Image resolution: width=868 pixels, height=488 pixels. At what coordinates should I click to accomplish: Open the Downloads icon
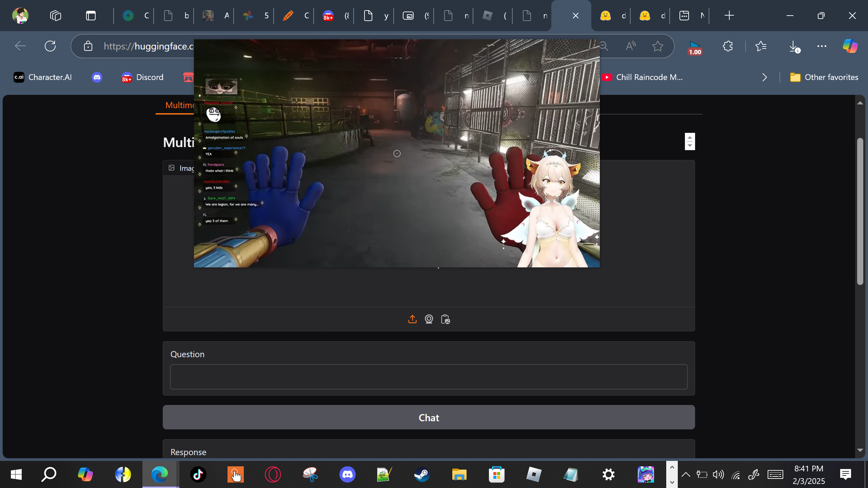794,46
